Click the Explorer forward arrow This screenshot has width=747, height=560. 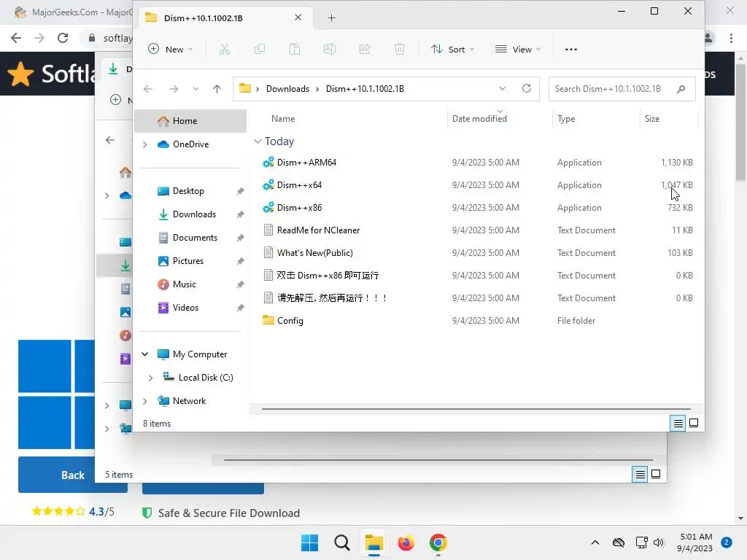(174, 88)
